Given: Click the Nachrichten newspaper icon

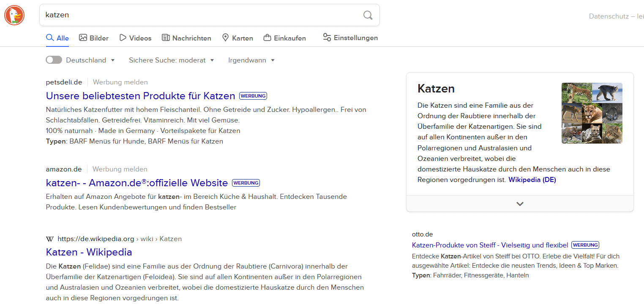Looking at the screenshot, I should pyautogui.click(x=166, y=38).
